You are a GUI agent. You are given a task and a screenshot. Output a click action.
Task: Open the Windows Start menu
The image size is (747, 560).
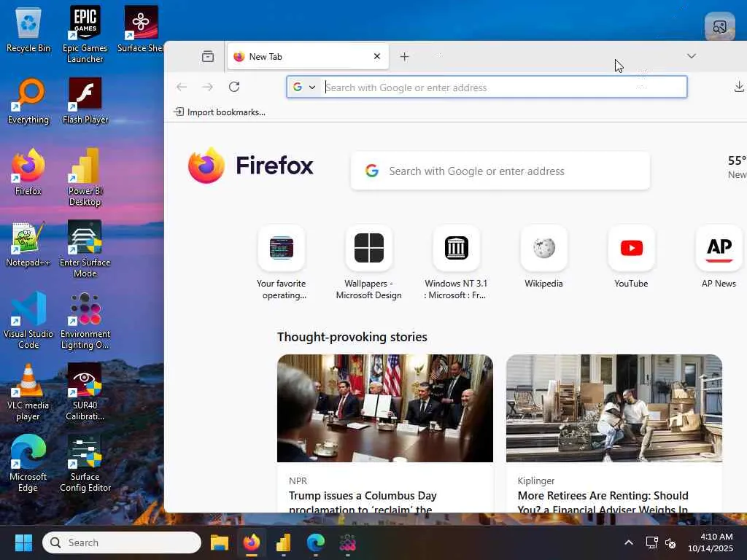[x=23, y=542]
